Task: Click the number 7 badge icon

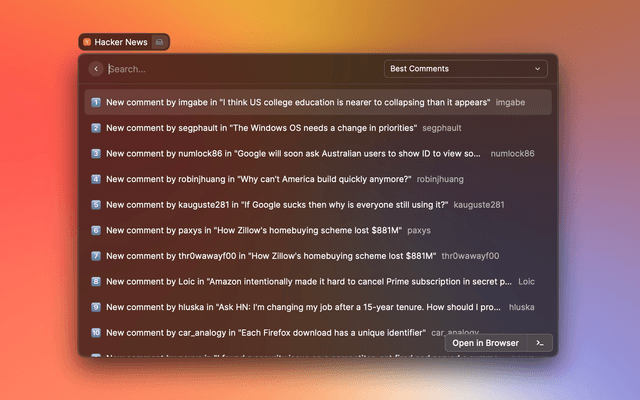Action: 96,256
